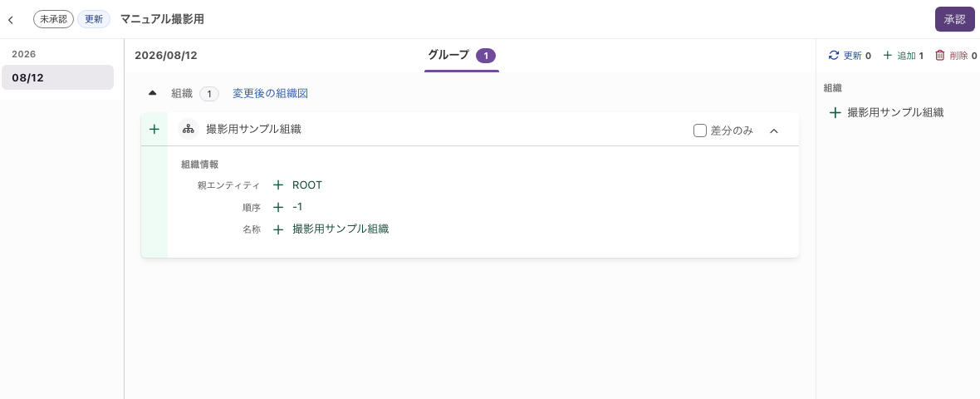The height and width of the screenshot is (399, 980).
Task: Click the 組織情報 section label
Action: point(200,165)
